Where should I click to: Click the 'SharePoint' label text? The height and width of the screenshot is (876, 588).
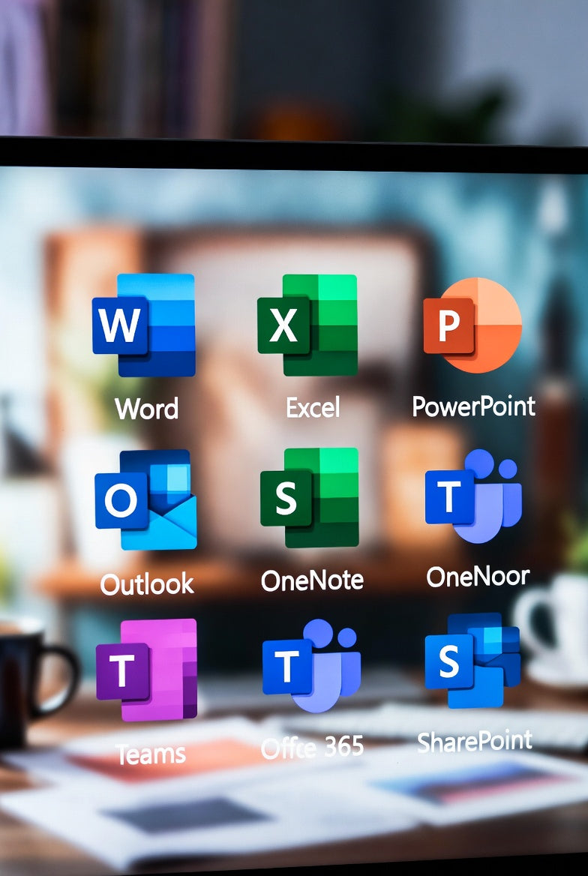point(475,741)
